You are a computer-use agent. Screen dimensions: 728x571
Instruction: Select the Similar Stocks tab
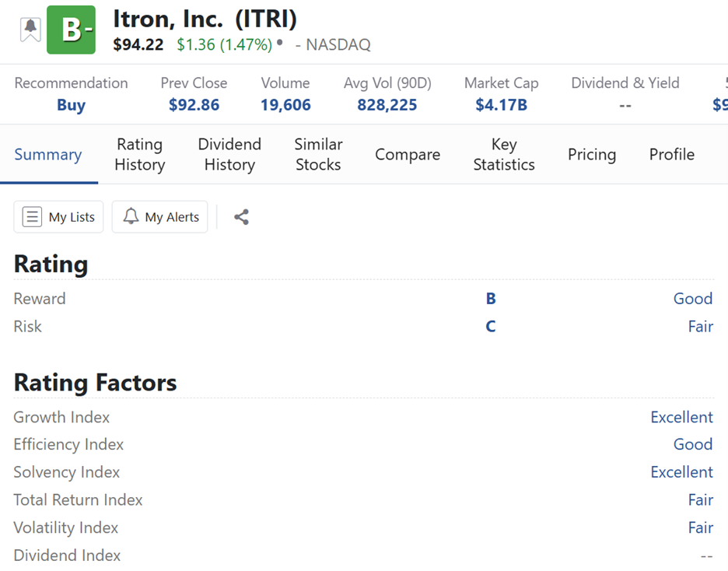tap(318, 154)
